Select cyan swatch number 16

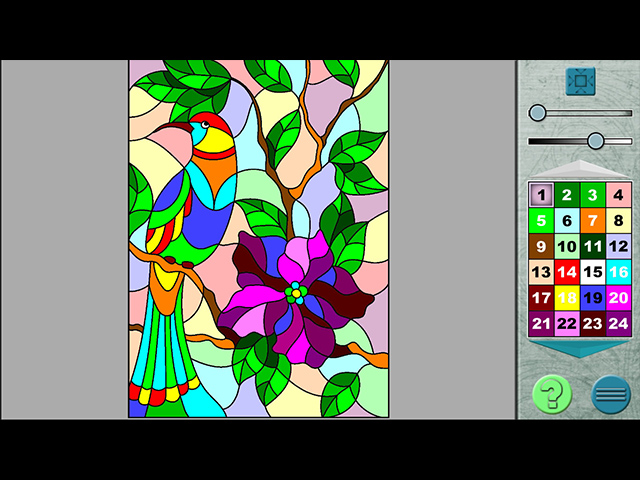click(619, 273)
